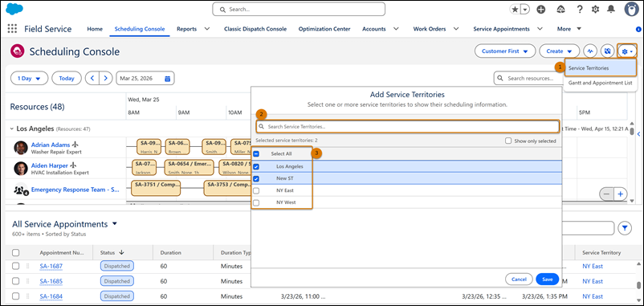Select the SA-1685 row checkbox
Viewport: 644px width, 306px height.
click(15, 281)
